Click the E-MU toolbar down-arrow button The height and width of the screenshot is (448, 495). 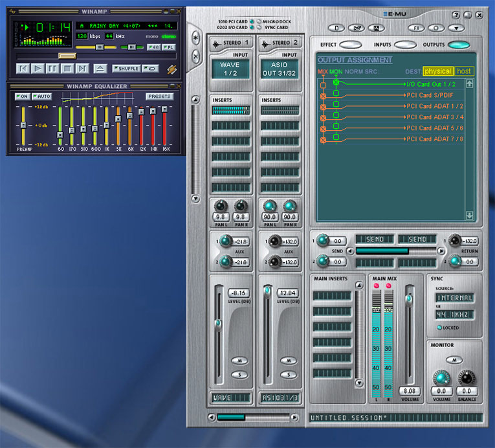click(x=456, y=28)
